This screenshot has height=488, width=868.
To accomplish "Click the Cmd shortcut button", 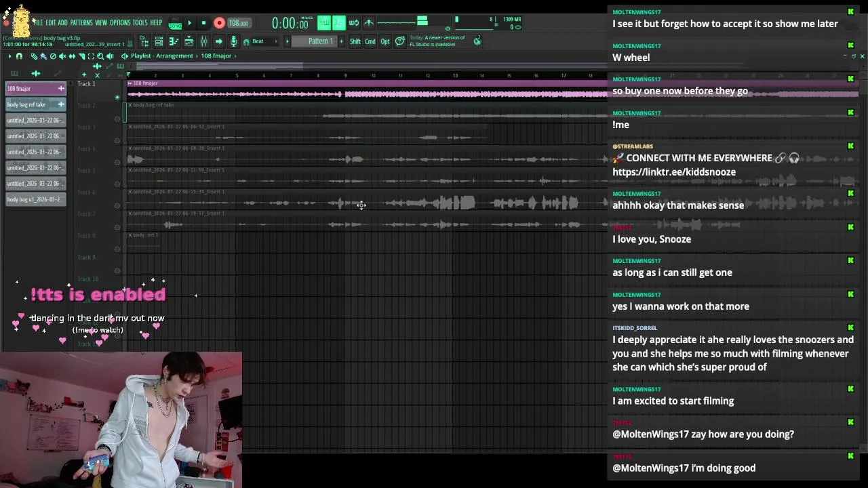I will pos(370,41).
